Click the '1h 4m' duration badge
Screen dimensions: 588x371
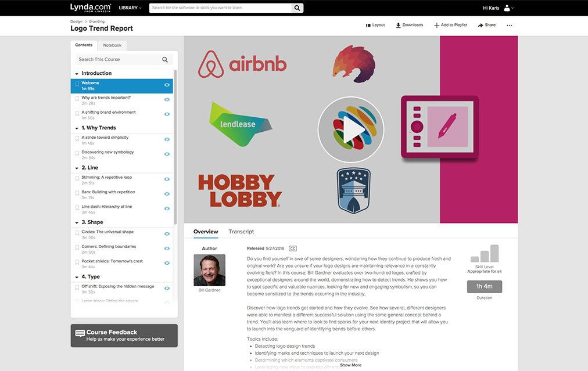(x=485, y=287)
